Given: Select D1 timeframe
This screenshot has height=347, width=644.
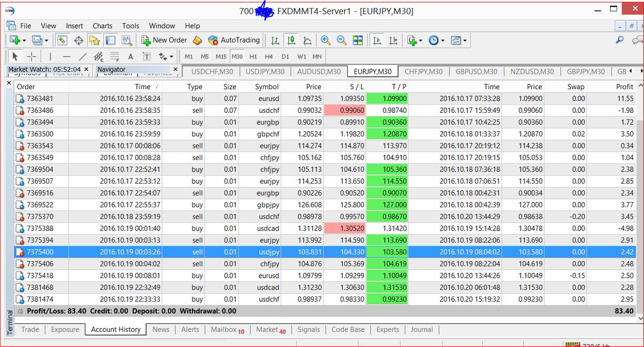Looking at the screenshot, I should coord(285,56).
